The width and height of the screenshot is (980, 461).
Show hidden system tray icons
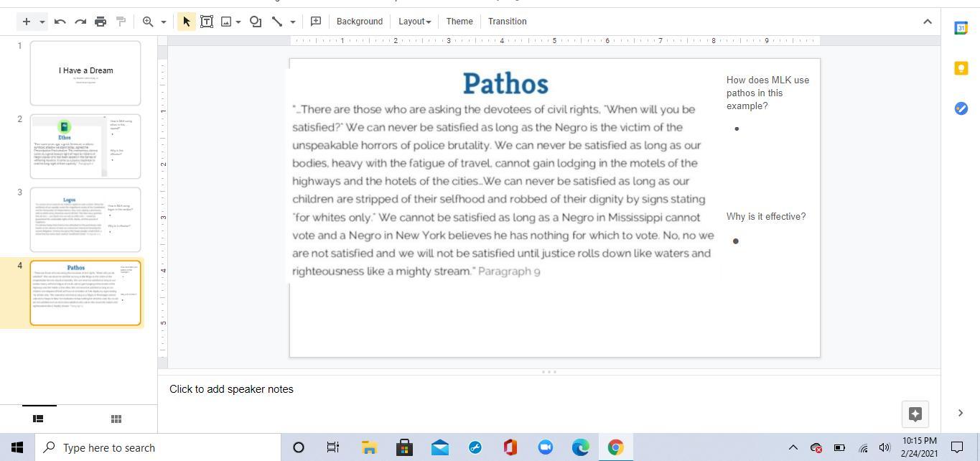(x=793, y=447)
